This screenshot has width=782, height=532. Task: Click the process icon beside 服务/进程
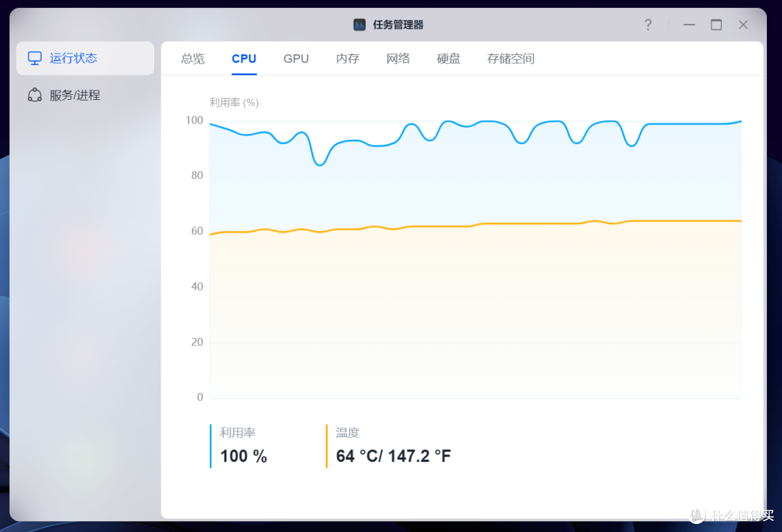coord(35,95)
